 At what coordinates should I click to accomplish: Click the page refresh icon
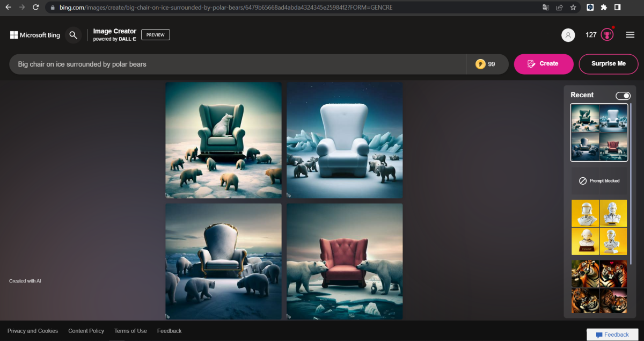35,8
